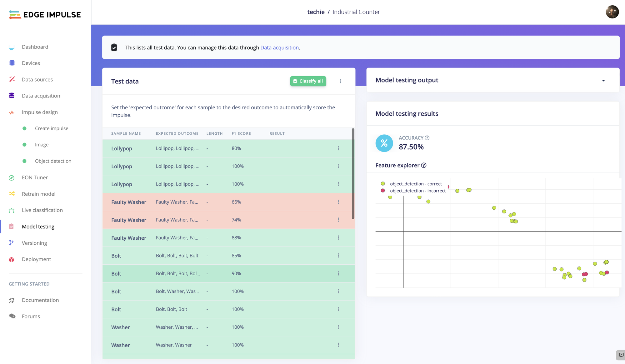Open Live classification in sidebar
Viewport: 625px width, 364px height.
42,210
